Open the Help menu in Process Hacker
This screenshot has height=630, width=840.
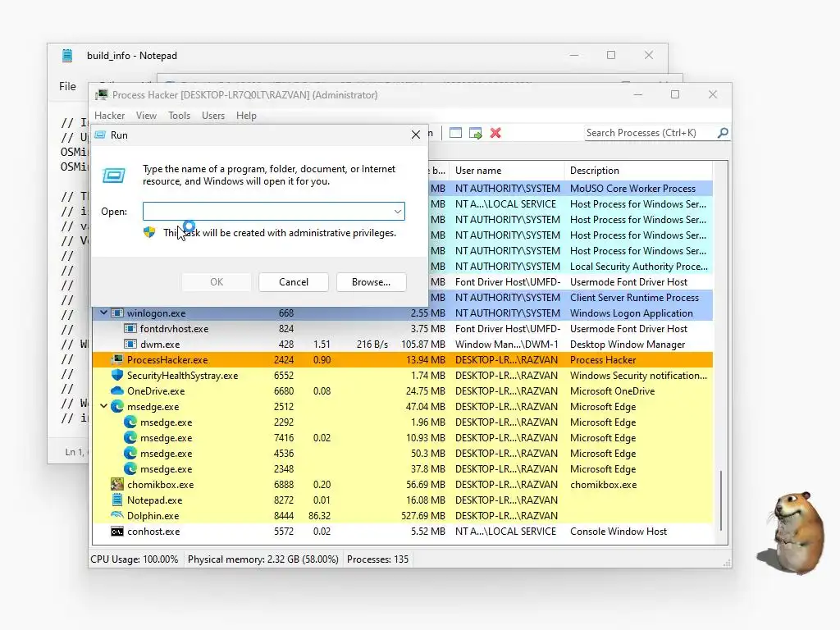coord(246,115)
